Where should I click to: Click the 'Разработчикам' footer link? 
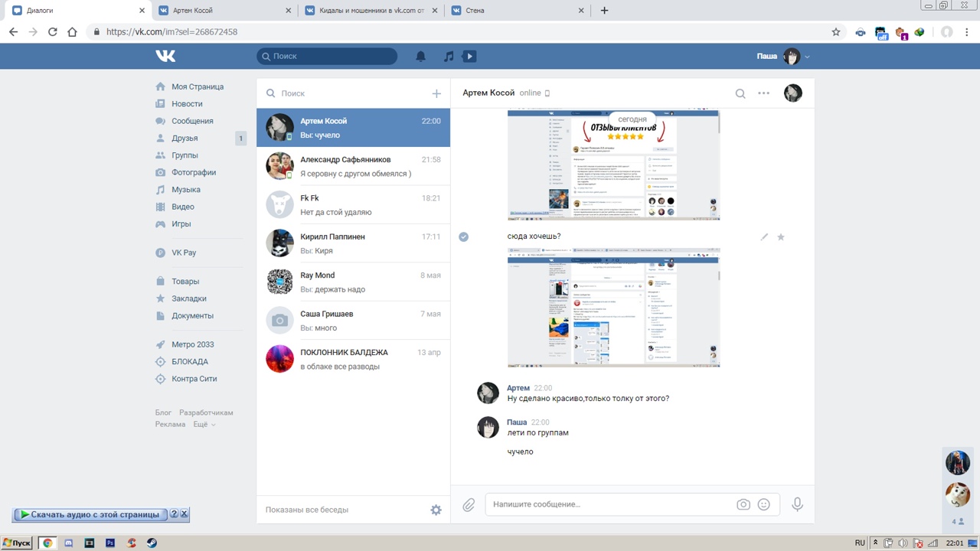coord(206,412)
